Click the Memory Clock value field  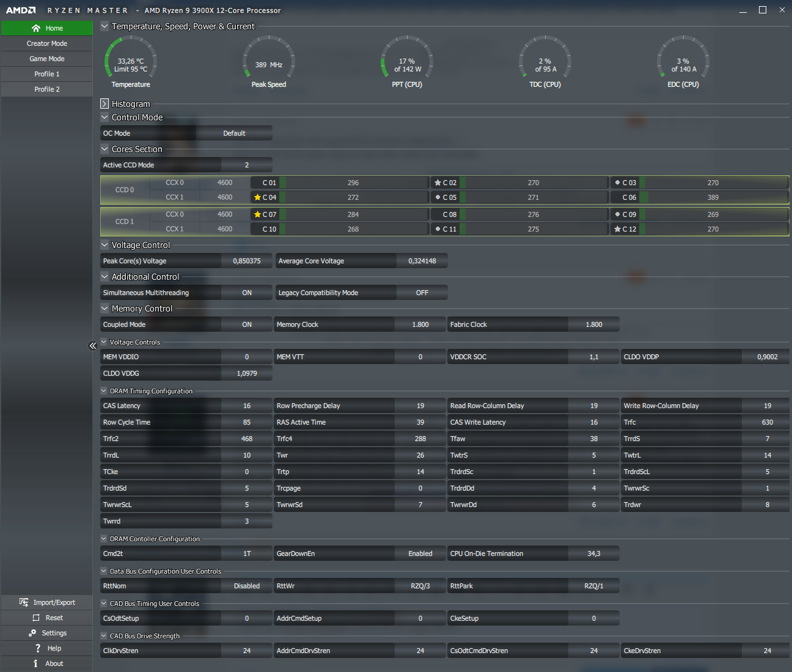click(x=420, y=324)
